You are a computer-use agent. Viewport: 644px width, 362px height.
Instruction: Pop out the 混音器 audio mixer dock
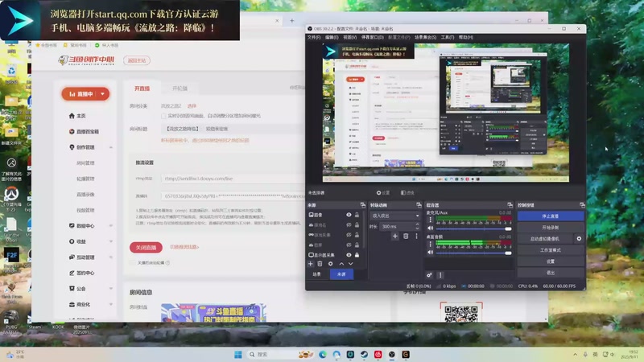tap(510, 205)
